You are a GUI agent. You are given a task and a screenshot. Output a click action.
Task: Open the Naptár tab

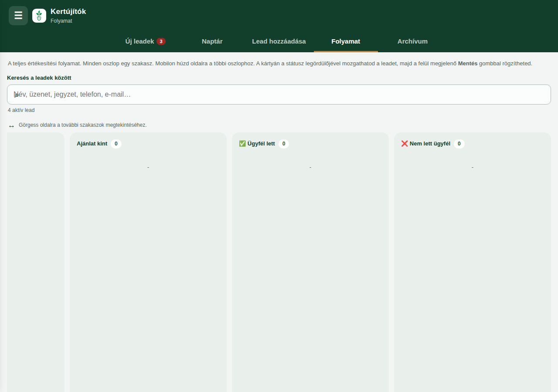pos(212,41)
